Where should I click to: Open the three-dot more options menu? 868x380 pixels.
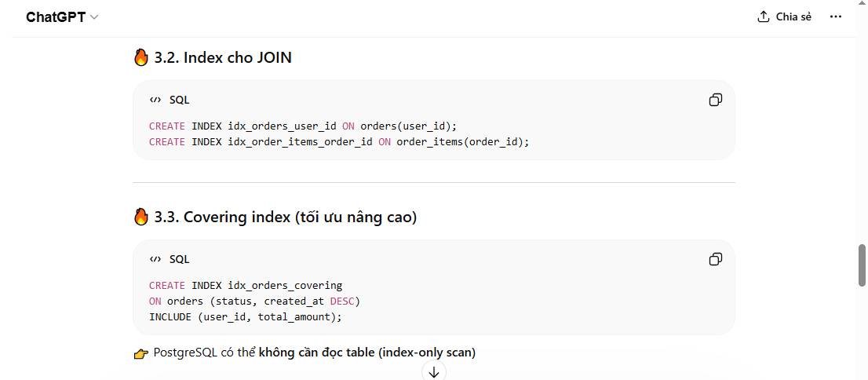pyautogui.click(x=835, y=16)
